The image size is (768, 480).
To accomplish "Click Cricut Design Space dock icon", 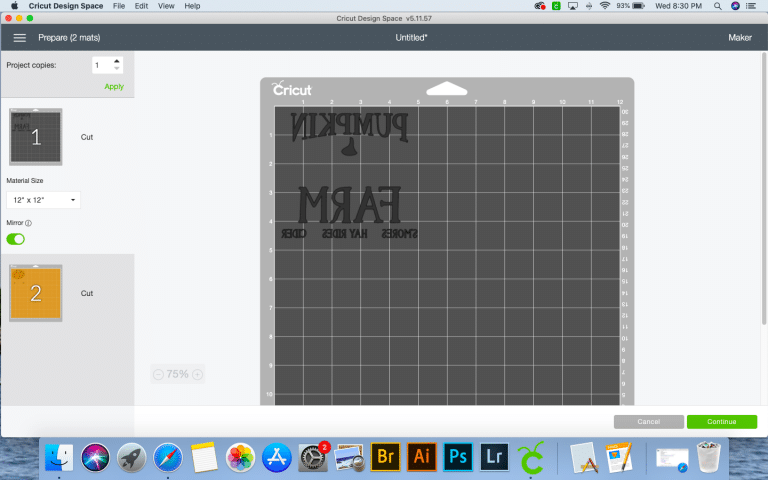I will (x=531, y=456).
